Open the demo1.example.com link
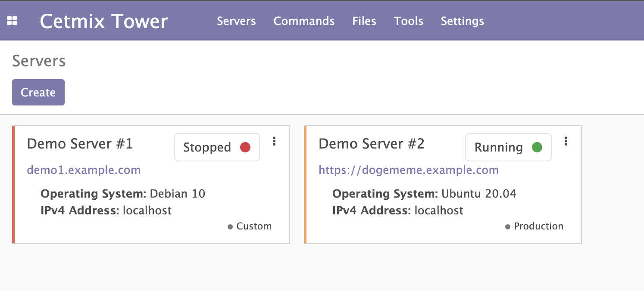 pos(84,170)
